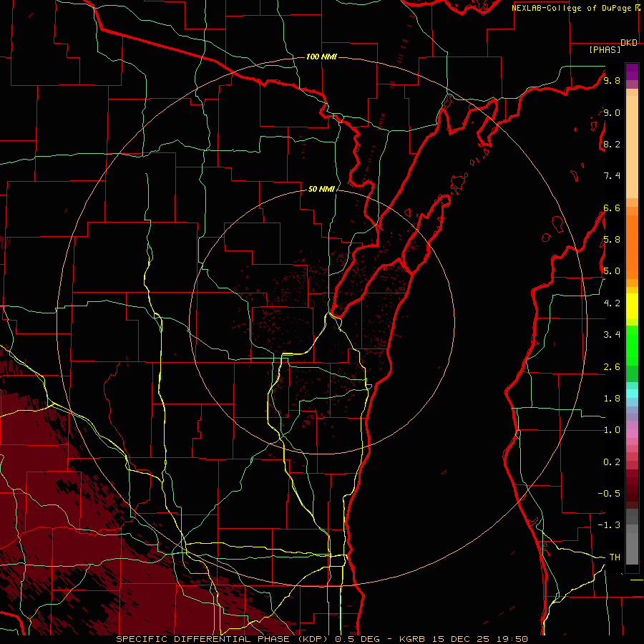This screenshot has height=644, width=644.
Task: Select the "DKD" label above the legend
Action: (x=629, y=43)
